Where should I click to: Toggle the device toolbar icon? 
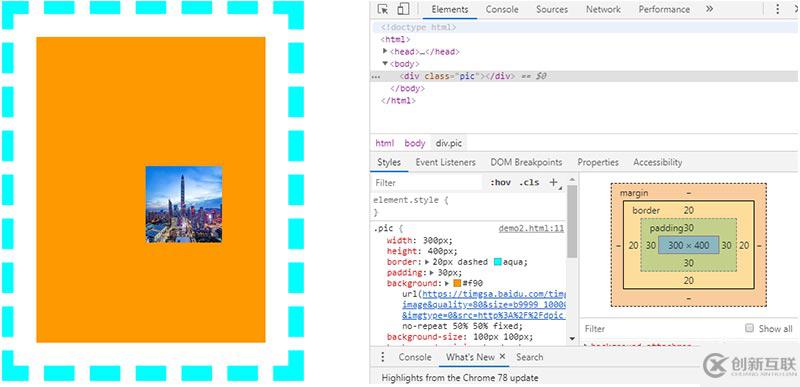(403, 9)
